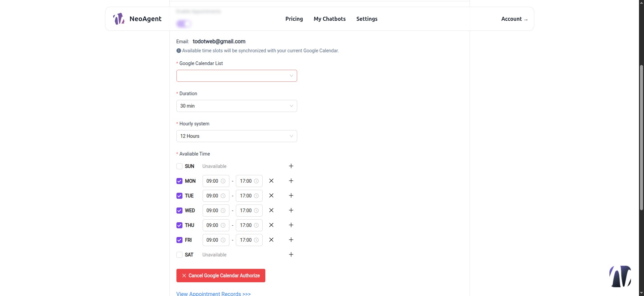Remove the MON time range
Viewport: 644px width, 296px height.
pyautogui.click(x=271, y=181)
